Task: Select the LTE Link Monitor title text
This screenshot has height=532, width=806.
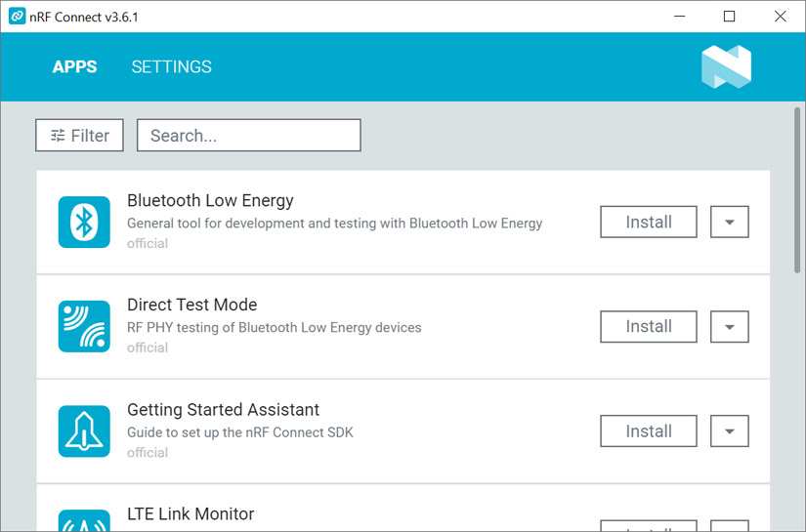Action: pos(191,514)
